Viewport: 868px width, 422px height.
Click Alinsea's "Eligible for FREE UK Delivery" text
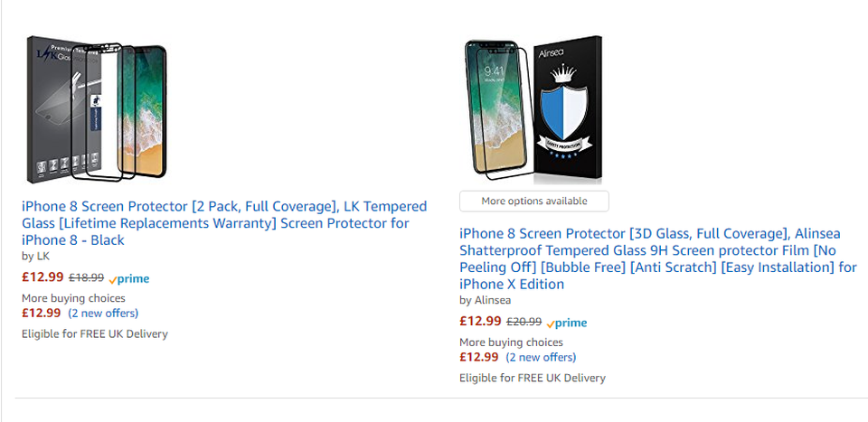click(x=532, y=378)
